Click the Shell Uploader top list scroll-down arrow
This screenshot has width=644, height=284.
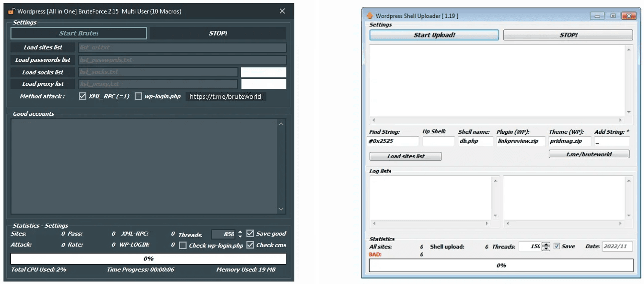pyautogui.click(x=629, y=112)
